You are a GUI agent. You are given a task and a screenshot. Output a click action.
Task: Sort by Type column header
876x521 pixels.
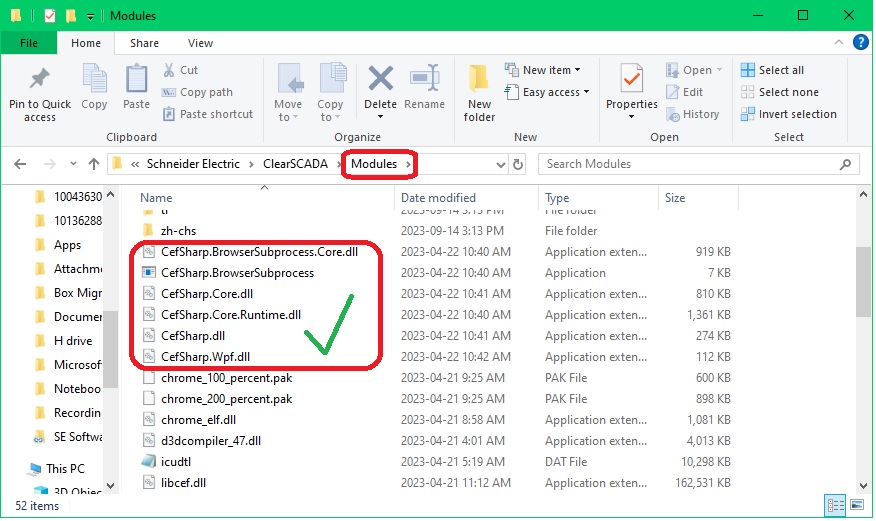(557, 198)
